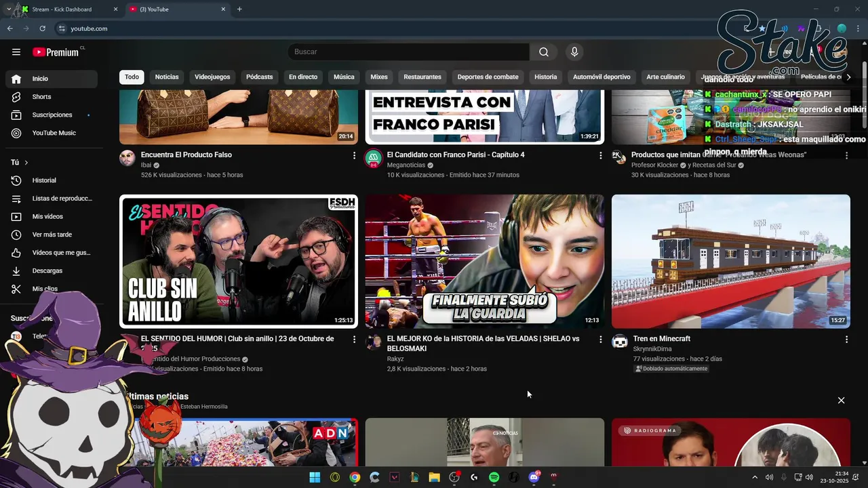Open YouTube Music in sidebar
The image size is (868, 488).
click(x=52, y=133)
